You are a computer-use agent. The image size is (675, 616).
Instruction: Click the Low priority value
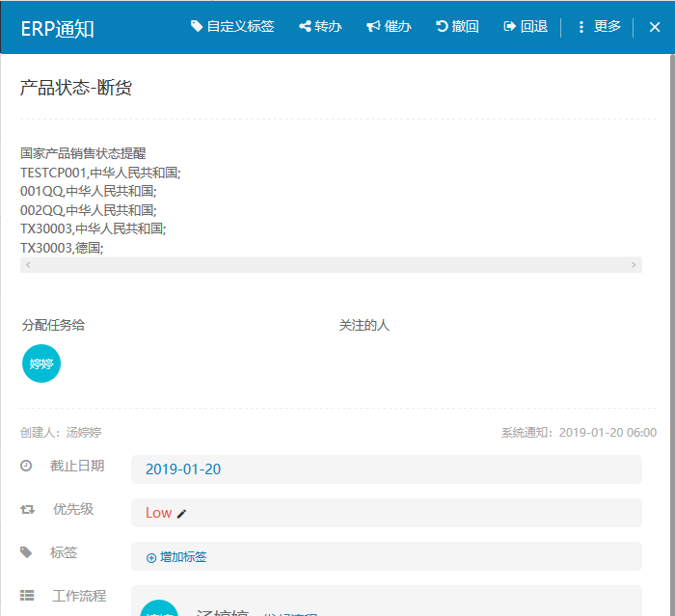(158, 513)
